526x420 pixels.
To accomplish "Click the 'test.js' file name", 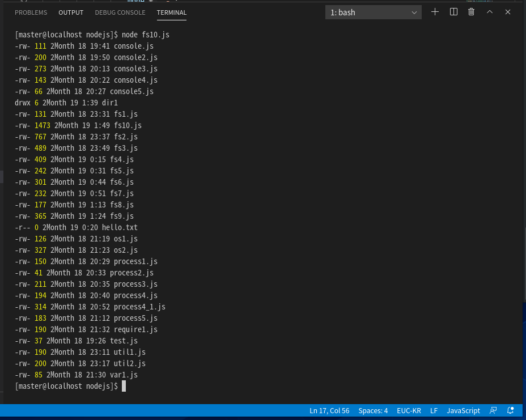I will pyautogui.click(x=124, y=341).
